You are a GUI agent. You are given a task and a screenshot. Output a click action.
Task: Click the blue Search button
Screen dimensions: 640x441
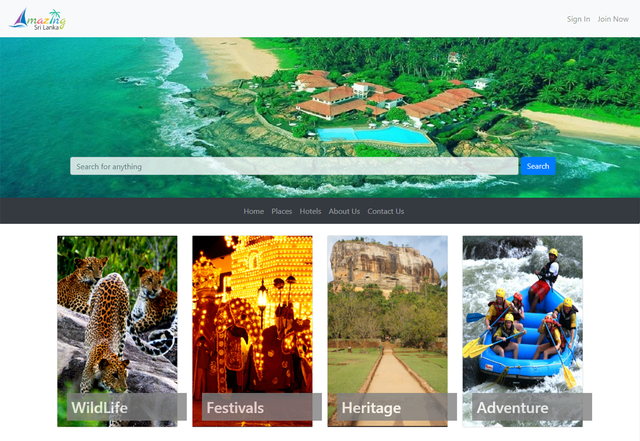538,166
